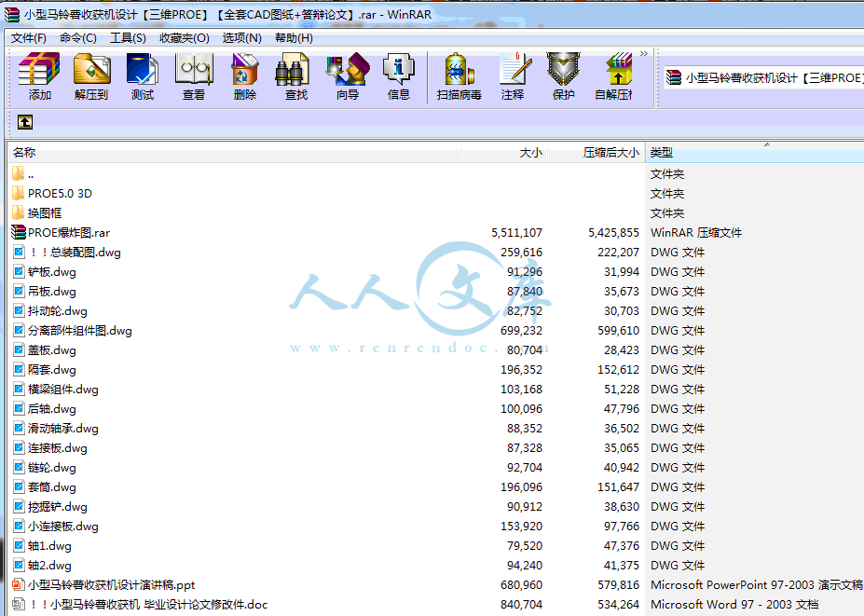Select the 滑动轴承.dwg file
The height and width of the screenshot is (616, 864).
coord(55,428)
